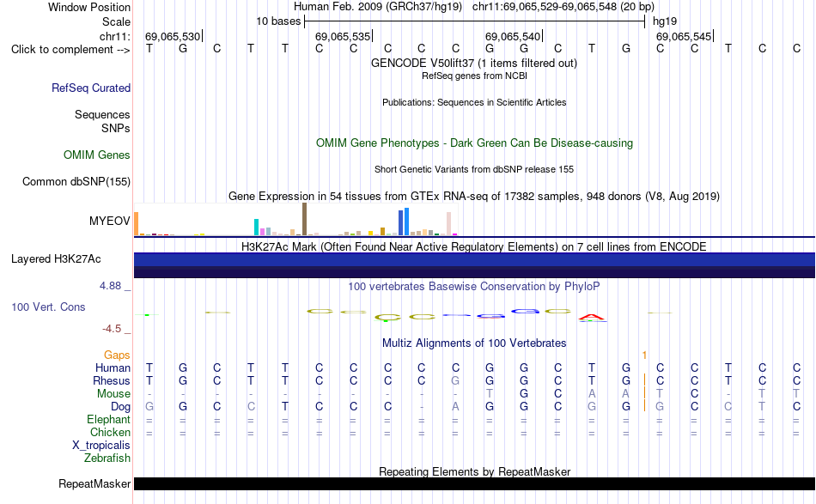Click the MYEOV gene expression label
The height and width of the screenshot is (504, 816).
pyautogui.click(x=110, y=221)
